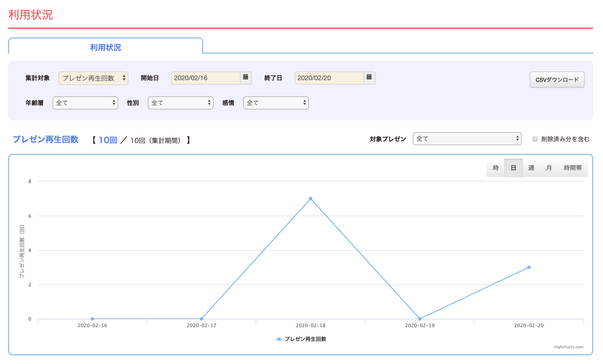This screenshot has width=603, height=364.
Task: Click the 開始日 input field 2020/02/16
Action: [206, 78]
